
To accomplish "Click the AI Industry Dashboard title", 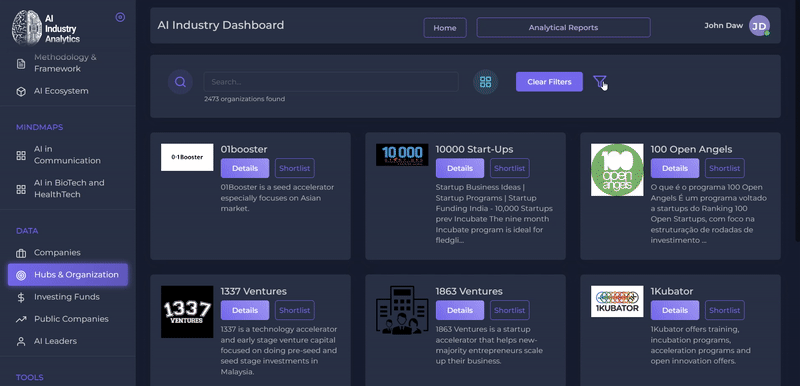I will point(221,25).
